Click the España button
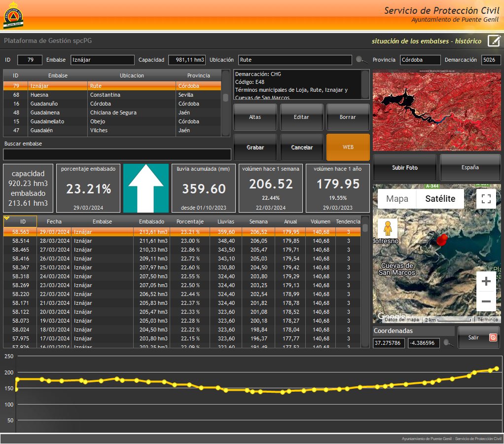 (470, 168)
